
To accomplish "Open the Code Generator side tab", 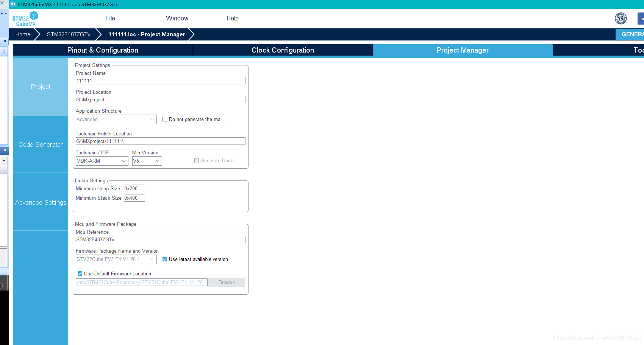I will 41,145.
